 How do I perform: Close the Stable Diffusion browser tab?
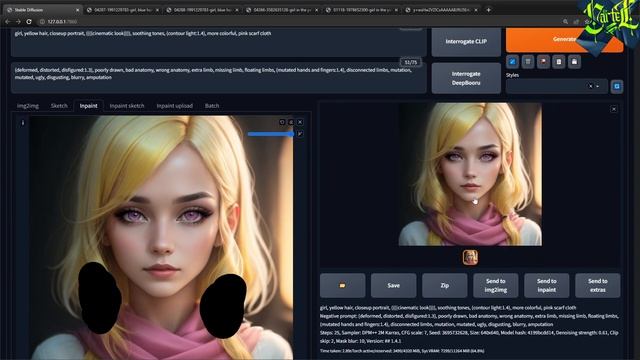click(x=78, y=10)
